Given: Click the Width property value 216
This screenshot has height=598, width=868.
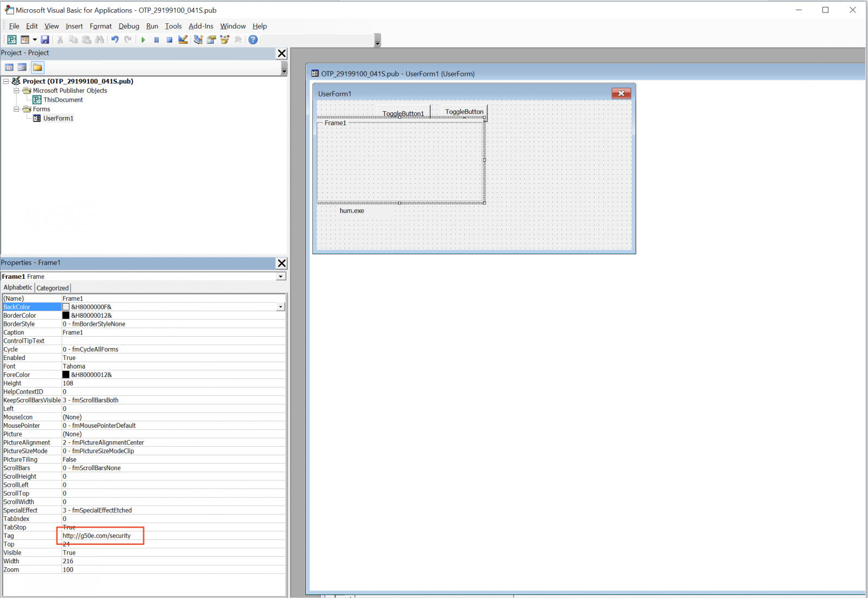Looking at the screenshot, I should [174, 561].
